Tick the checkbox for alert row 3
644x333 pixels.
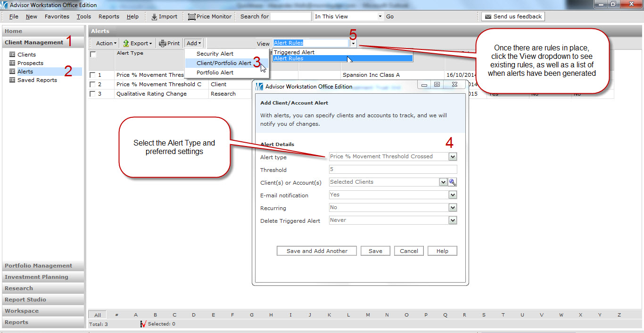tap(92, 94)
